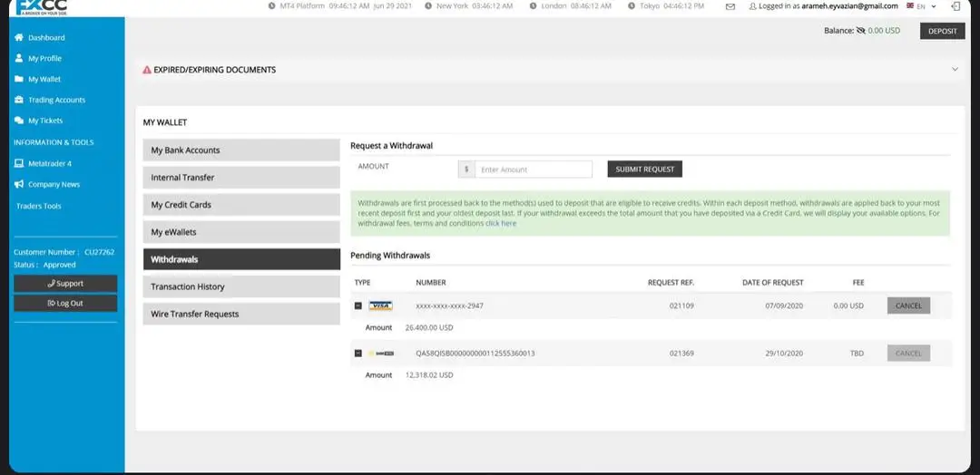980x475 pixels.
Task: Expand the Expired/Expiring Documents chevron
Action: click(x=955, y=69)
